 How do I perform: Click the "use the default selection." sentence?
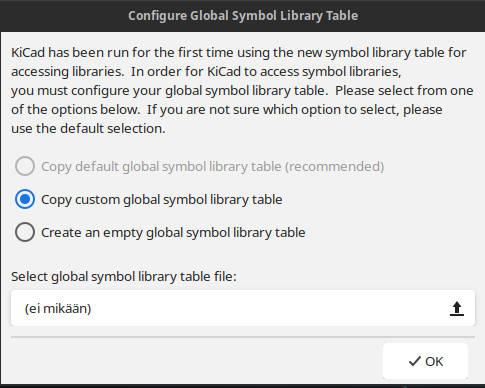pos(88,128)
